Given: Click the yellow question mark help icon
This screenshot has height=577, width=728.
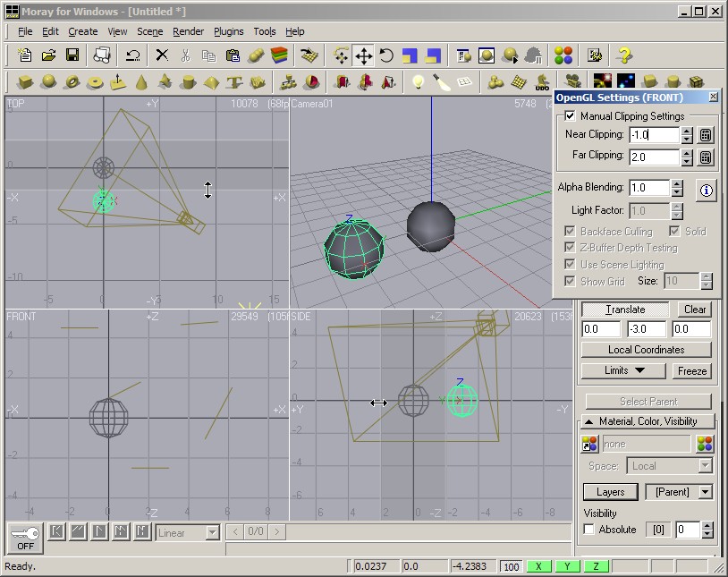Looking at the screenshot, I should coord(624,55).
